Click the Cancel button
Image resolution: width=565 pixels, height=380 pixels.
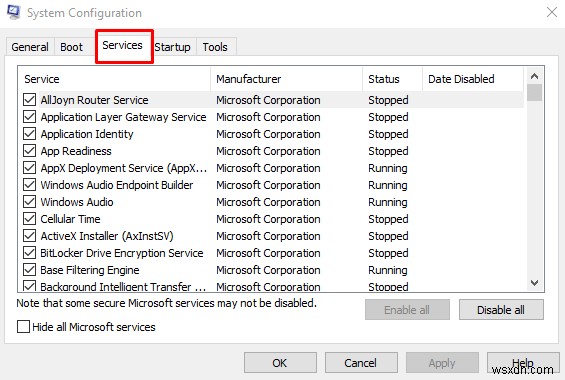coord(361,363)
